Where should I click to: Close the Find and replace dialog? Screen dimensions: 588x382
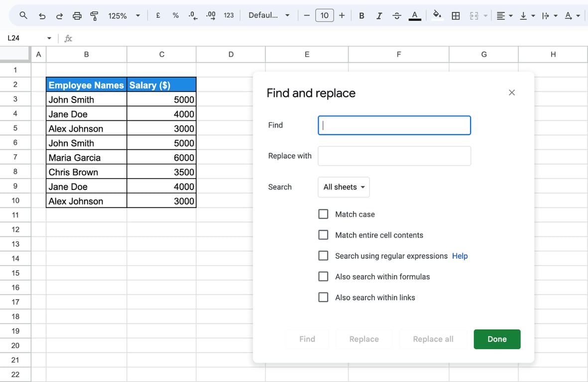(x=511, y=93)
